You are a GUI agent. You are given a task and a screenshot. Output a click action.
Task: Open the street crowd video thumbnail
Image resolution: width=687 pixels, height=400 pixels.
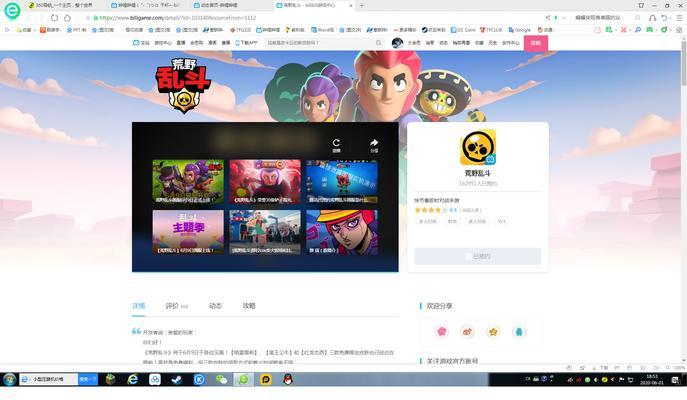pyautogui.click(x=265, y=232)
